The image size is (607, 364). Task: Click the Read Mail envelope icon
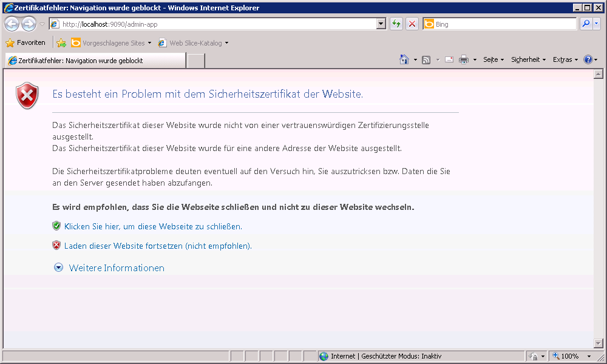pyautogui.click(x=449, y=59)
